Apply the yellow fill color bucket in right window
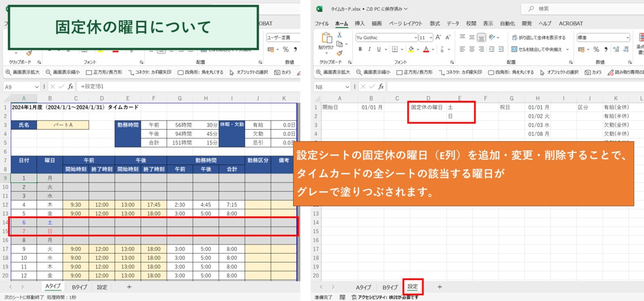Screen dimensions: 644x301 (411, 49)
